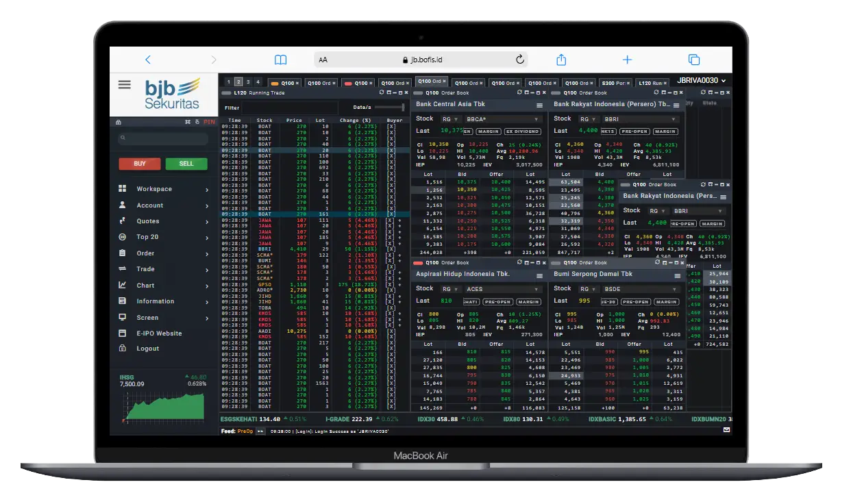851x504 pixels.
Task: Click the Running Trade Filter input field
Action: coord(290,108)
